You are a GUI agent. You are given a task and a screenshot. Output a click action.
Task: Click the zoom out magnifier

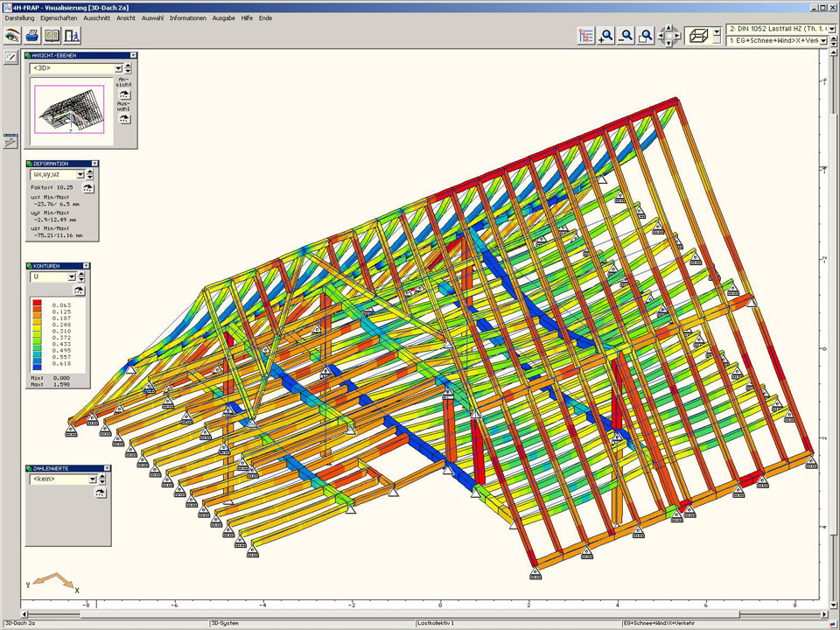point(626,36)
